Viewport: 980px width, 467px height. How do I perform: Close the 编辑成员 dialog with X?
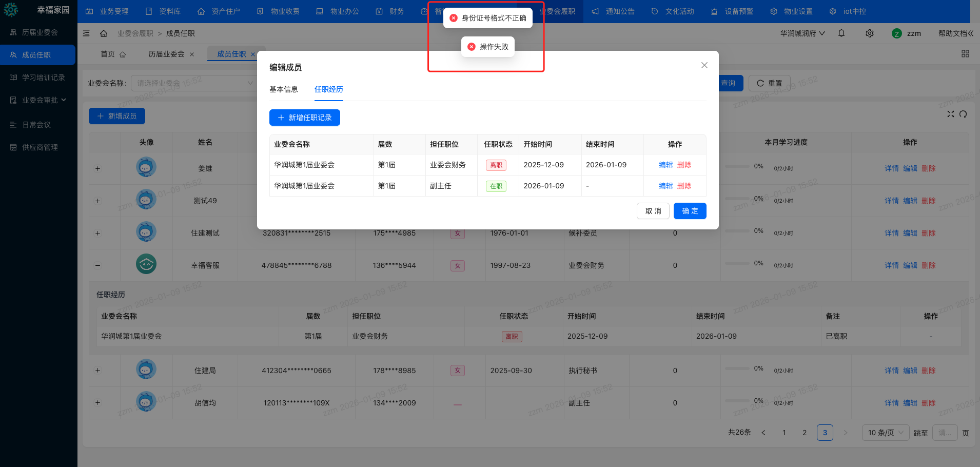tap(704, 65)
